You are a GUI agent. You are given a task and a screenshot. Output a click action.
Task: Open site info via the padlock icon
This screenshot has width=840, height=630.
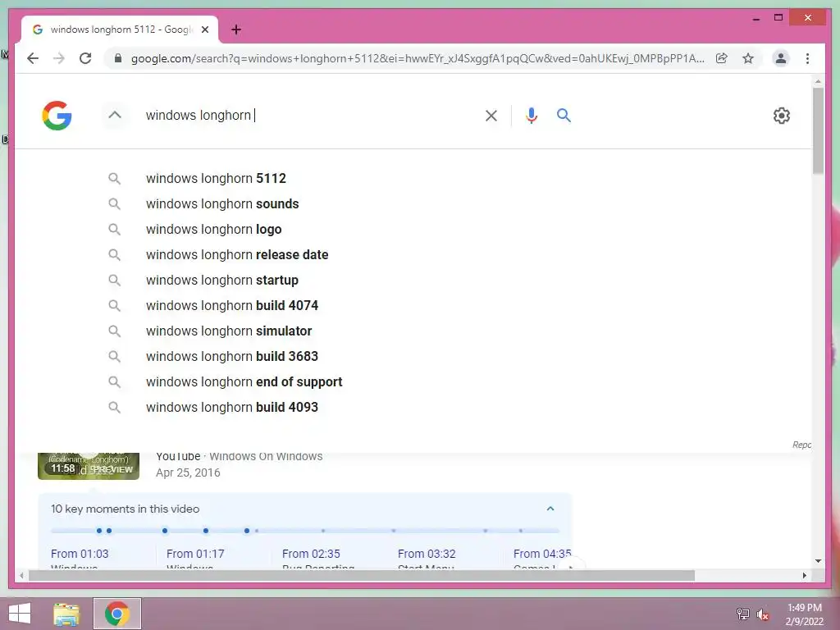(118, 58)
